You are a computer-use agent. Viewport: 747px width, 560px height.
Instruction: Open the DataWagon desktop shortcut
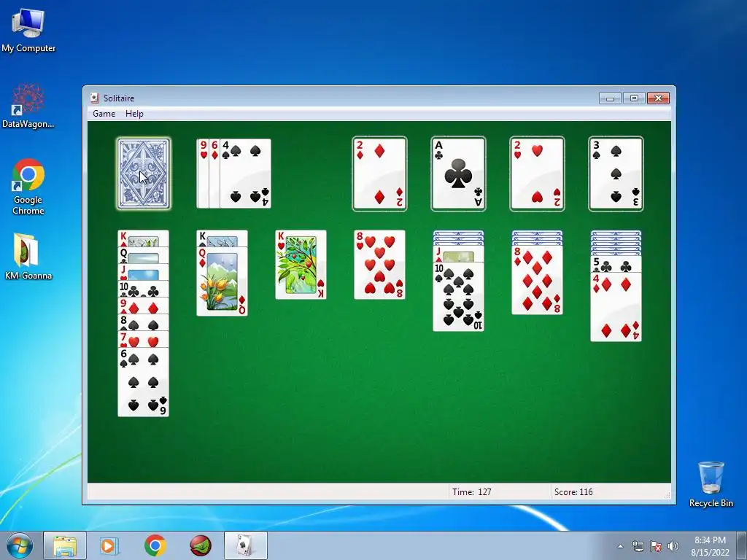point(28,106)
